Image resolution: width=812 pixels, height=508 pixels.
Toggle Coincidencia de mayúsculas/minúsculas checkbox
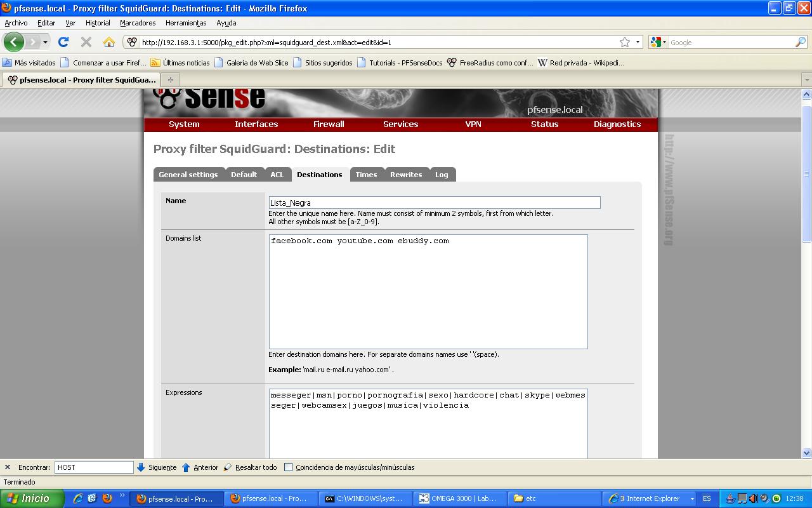pos(288,467)
